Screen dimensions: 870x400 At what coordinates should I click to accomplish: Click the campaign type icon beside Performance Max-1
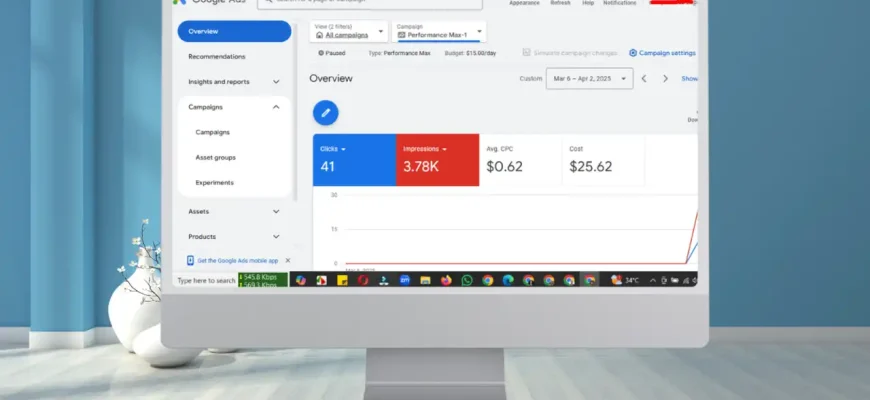coord(402,35)
